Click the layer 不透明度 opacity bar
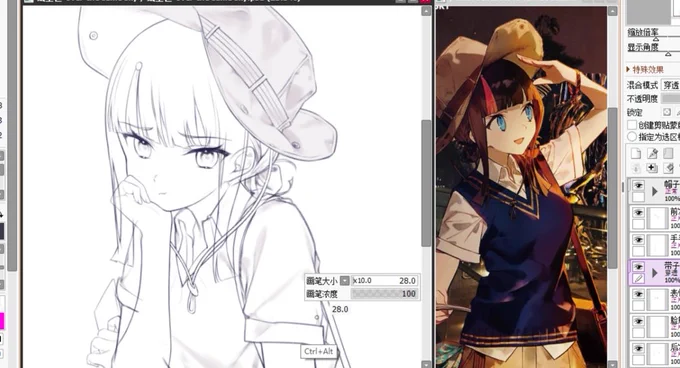Screen dimensions: 680x368 [671, 99]
